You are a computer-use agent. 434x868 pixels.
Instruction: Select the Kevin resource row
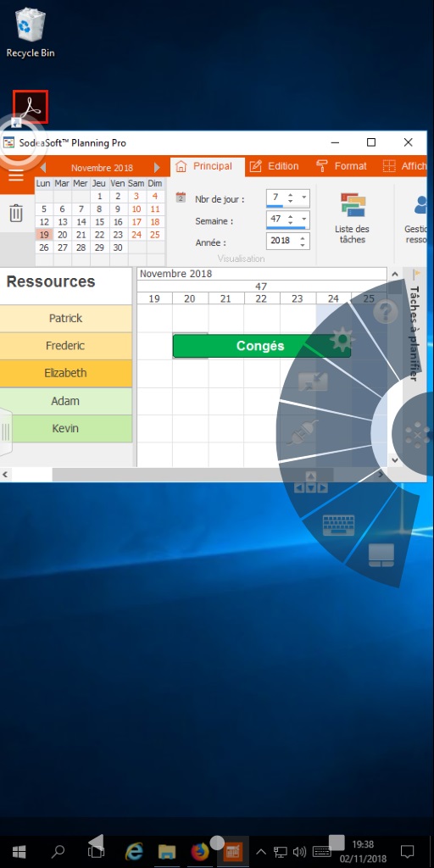[x=65, y=428]
